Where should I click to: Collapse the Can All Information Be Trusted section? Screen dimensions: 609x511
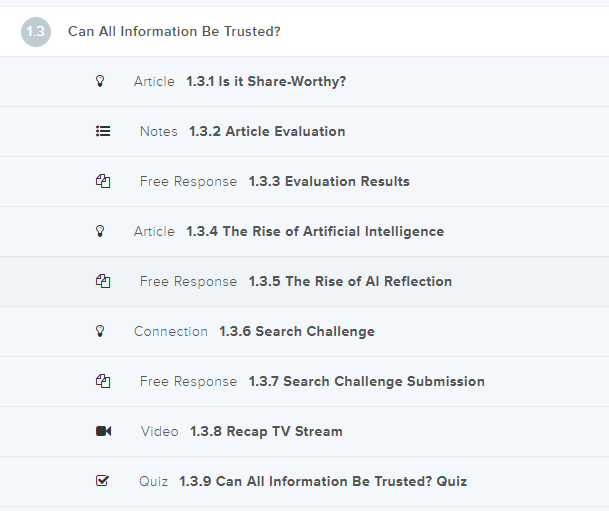174,32
